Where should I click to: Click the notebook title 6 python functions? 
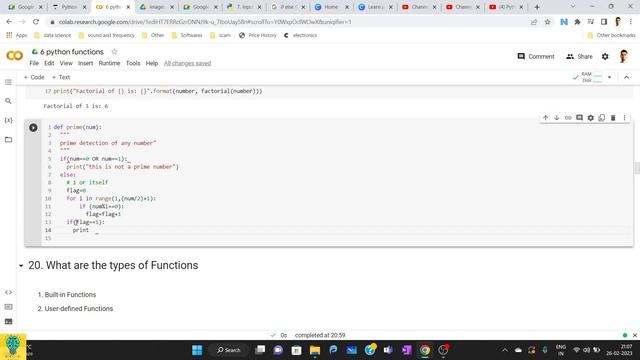pos(72,52)
